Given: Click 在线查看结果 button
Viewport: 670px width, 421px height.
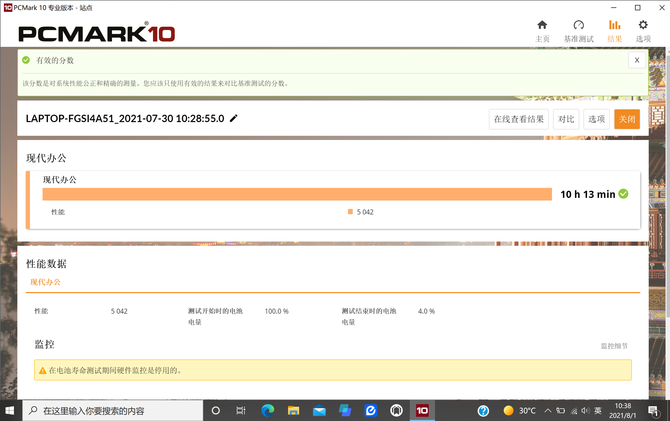Looking at the screenshot, I should (x=519, y=119).
